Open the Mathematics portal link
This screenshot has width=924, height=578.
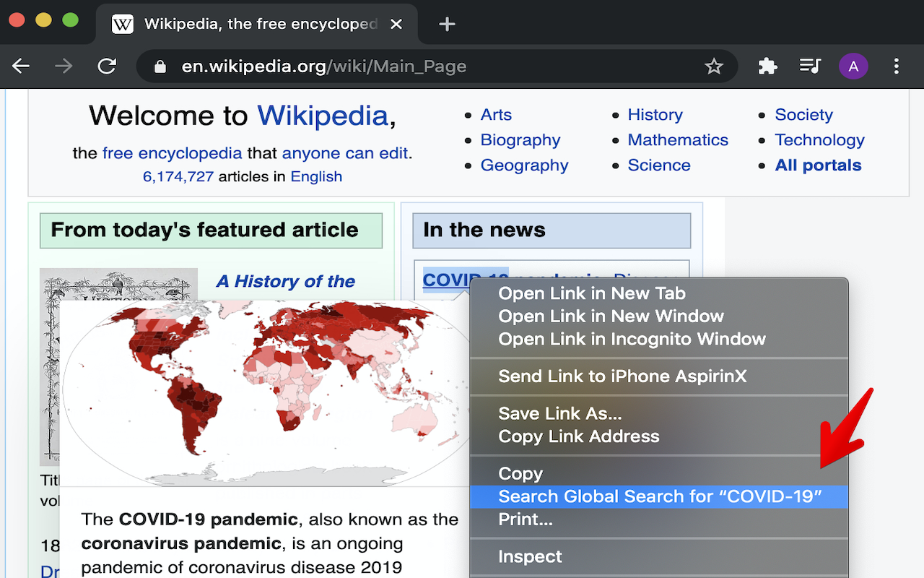pyautogui.click(x=678, y=140)
